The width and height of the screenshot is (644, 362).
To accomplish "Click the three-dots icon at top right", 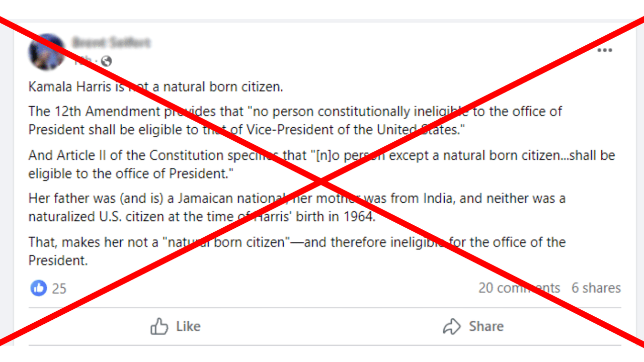I will click(x=604, y=50).
